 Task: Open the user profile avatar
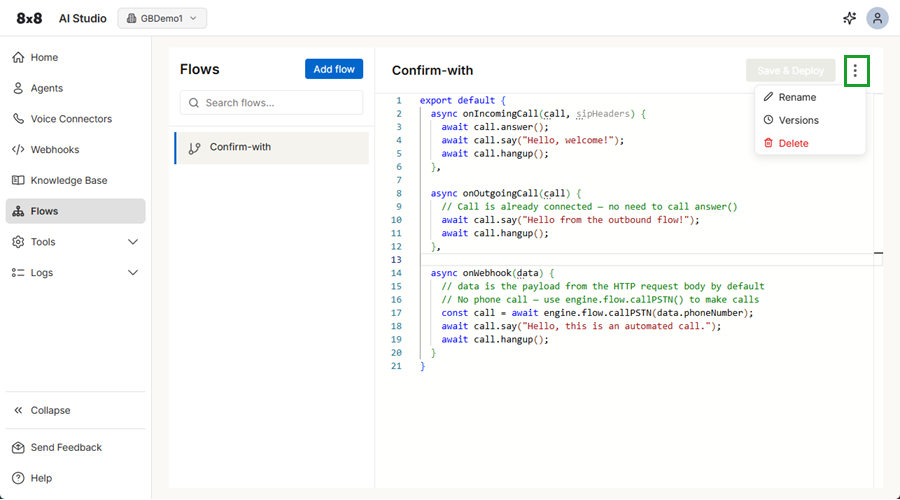[877, 18]
